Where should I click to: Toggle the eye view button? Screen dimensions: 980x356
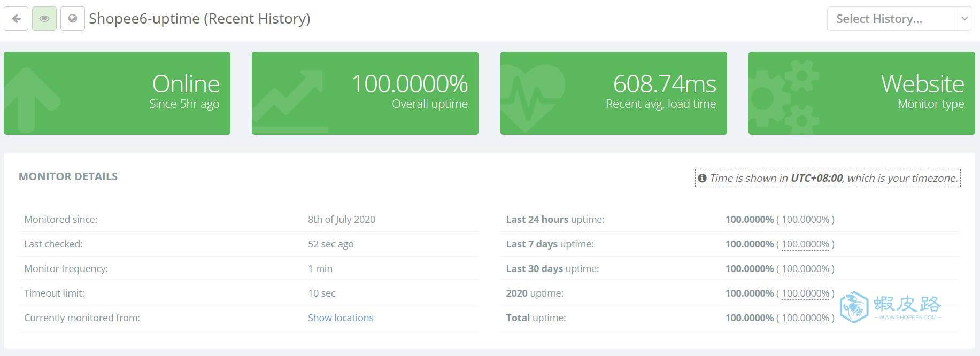click(44, 19)
